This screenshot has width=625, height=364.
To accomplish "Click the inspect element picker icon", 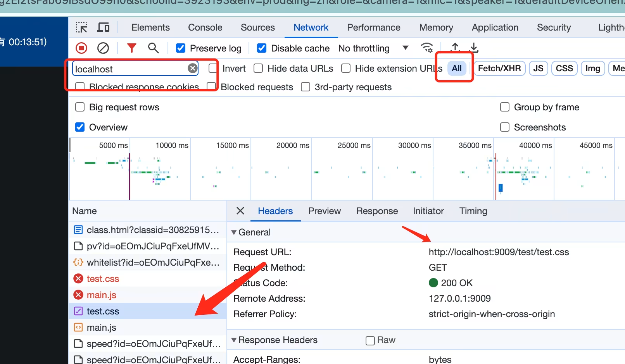I will 81,27.
